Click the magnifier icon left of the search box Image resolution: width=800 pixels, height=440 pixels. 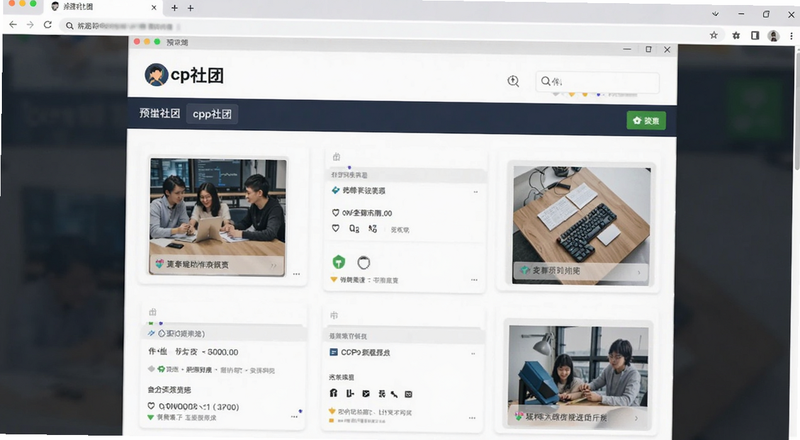click(x=513, y=81)
